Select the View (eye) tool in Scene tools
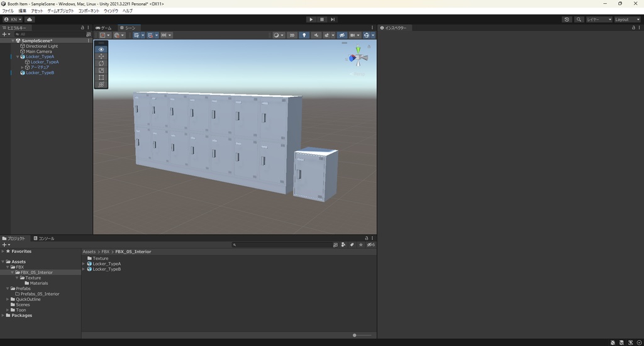 click(101, 49)
